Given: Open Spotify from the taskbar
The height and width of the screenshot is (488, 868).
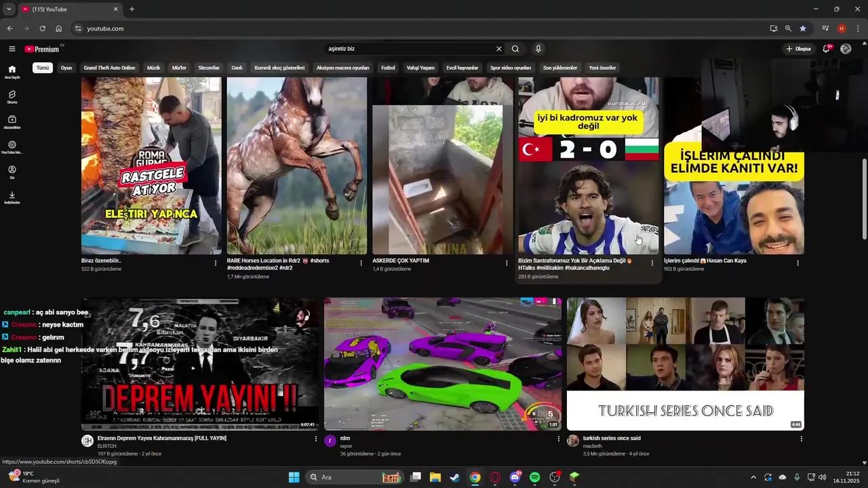Looking at the screenshot, I should [x=534, y=477].
